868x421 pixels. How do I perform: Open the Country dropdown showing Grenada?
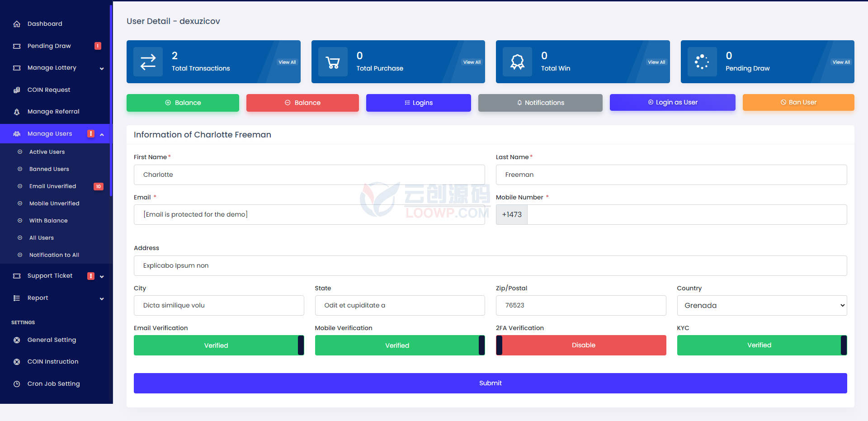(762, 306)
